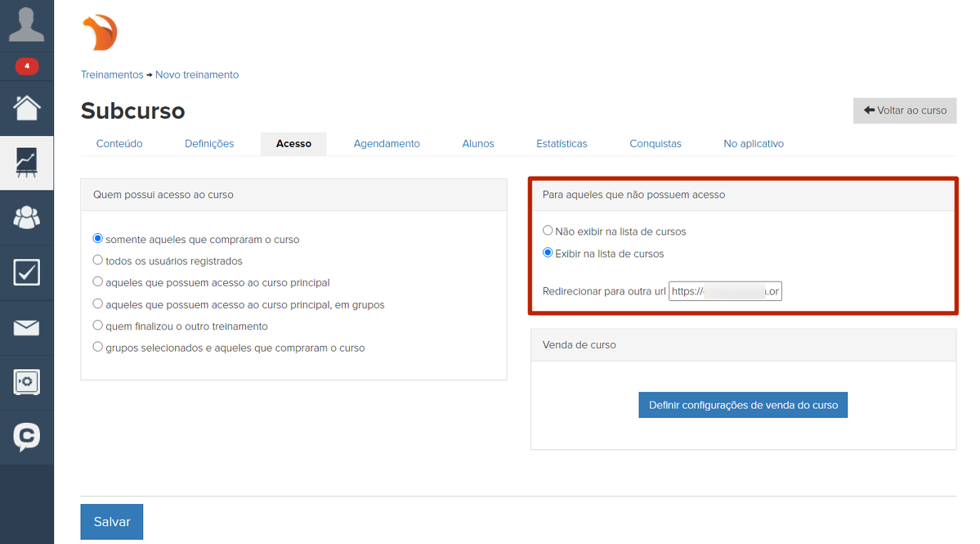Click 'Definir configurações de venda do curso'
Viewport: 980px width, 544px height.
[743, 405]
